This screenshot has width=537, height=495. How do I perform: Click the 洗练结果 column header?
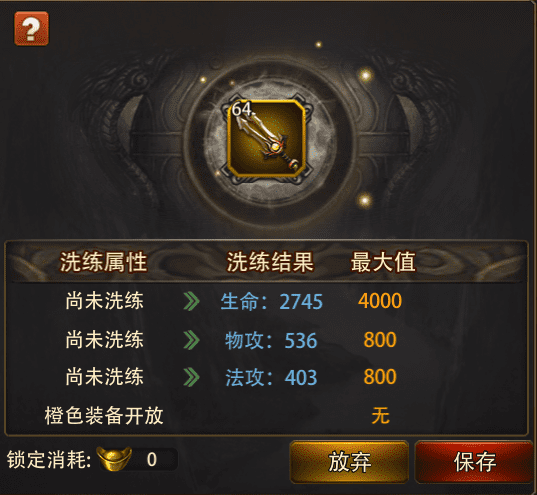tap(270, 262)
